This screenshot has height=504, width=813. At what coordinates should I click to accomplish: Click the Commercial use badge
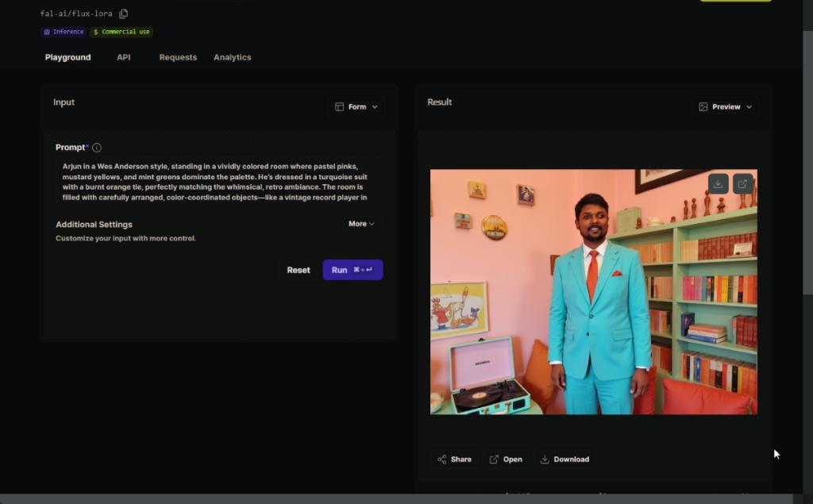121,32
